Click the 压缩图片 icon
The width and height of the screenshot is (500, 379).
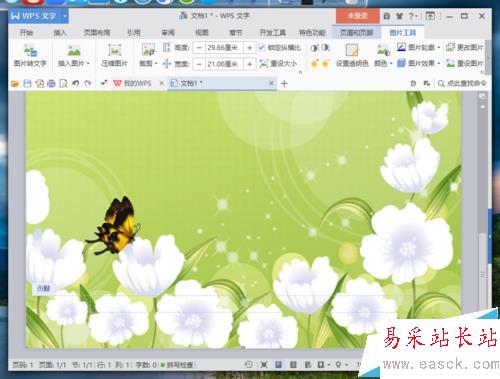point(114,50)
